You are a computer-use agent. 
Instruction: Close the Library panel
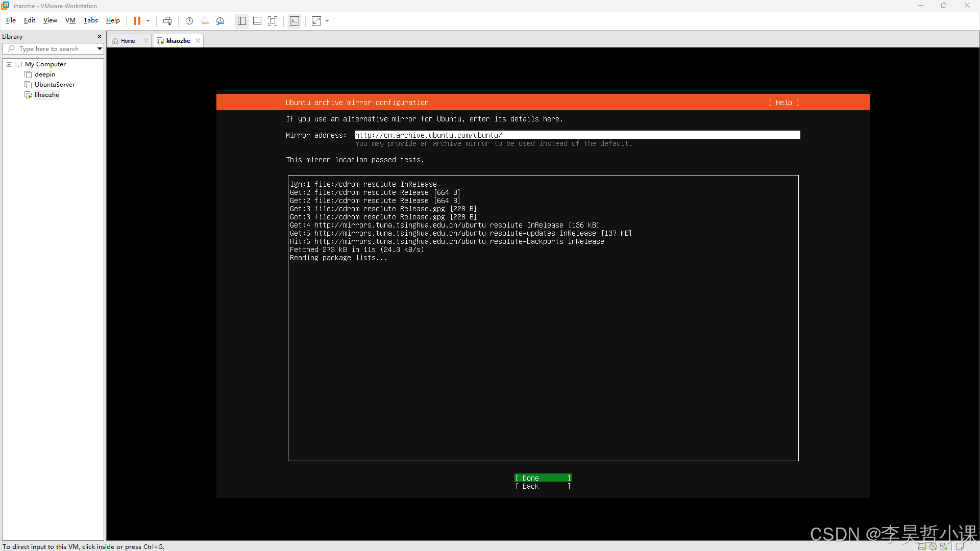coord(100,37)
